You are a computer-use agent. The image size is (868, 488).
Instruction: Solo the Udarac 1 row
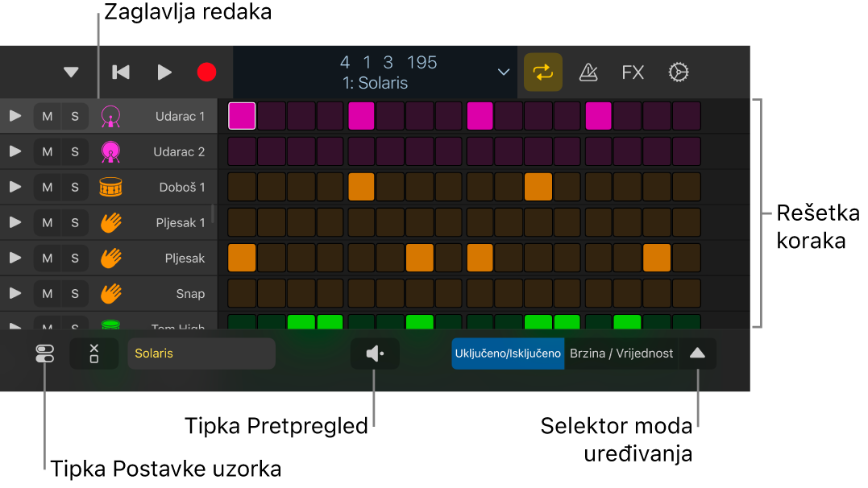pos(75,116)
